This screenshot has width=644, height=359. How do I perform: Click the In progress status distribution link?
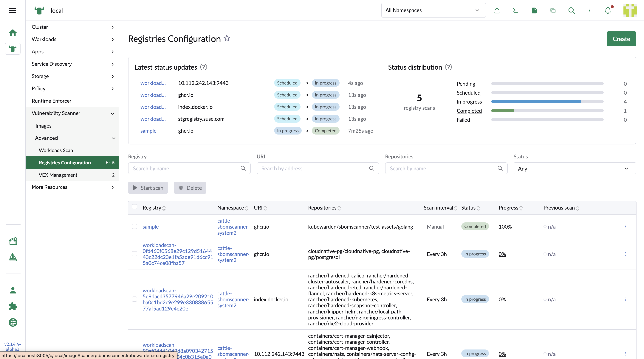pyautogui.click(x=469, y=102)
